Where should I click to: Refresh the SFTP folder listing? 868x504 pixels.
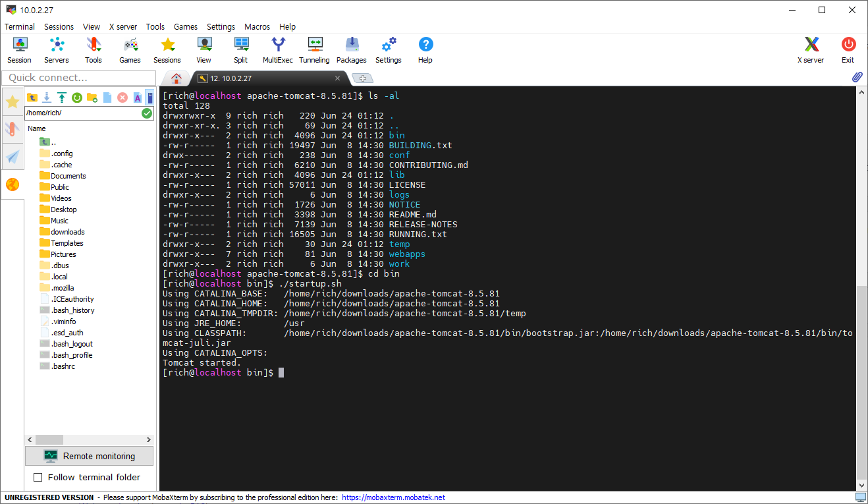[77, 98]
